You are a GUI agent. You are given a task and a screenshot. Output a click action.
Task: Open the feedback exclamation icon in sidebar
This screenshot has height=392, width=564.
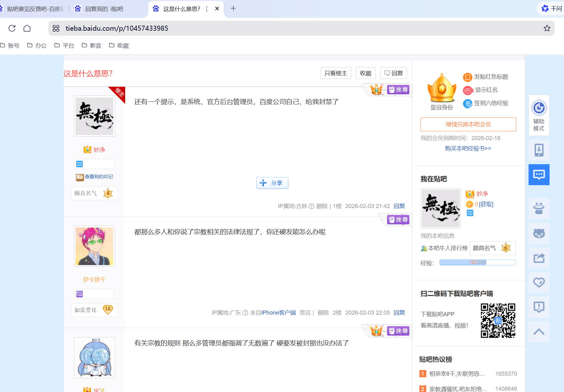(x=539, y=307)
